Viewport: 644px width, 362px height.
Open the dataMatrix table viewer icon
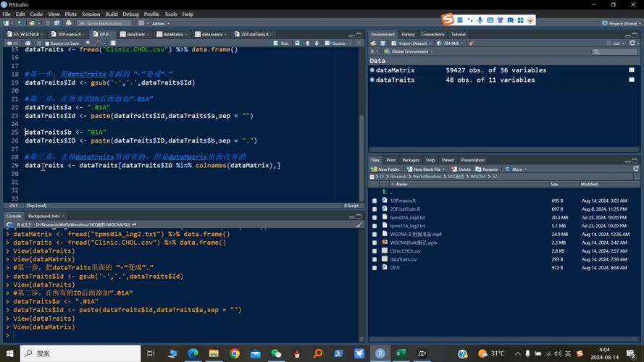[x=631, y=70]
